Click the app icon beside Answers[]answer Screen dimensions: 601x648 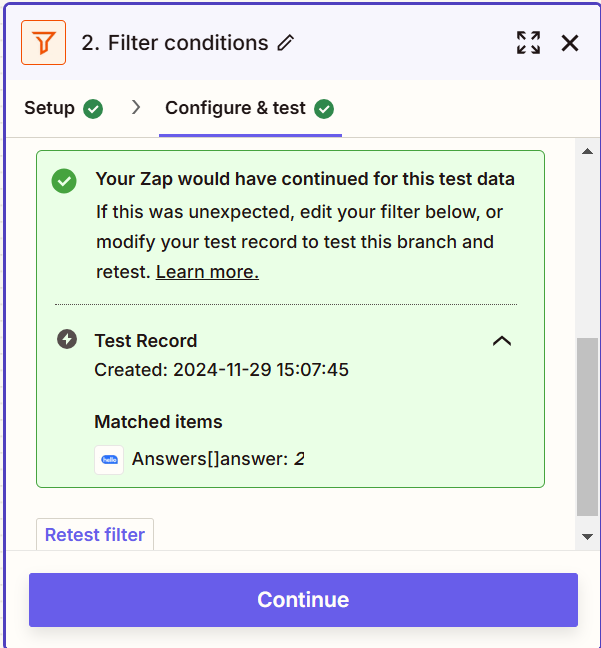(109, 460)
